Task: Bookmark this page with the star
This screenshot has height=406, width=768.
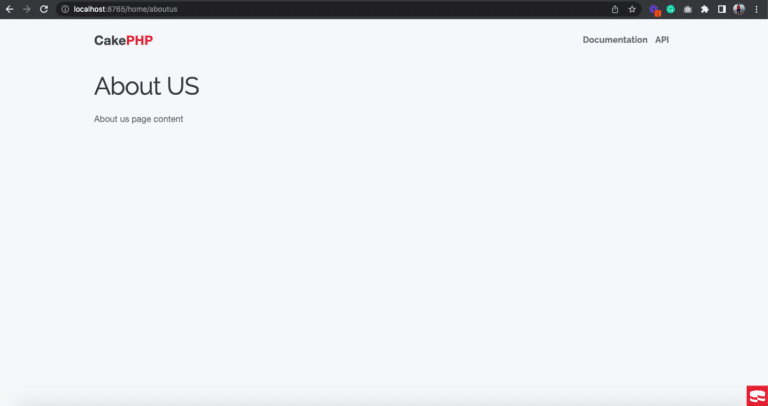Action: [x=632, y=9]
